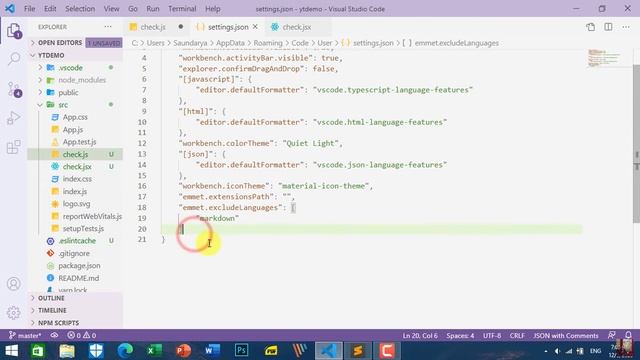Open the Manage gear icon

[x=14, y=313]
